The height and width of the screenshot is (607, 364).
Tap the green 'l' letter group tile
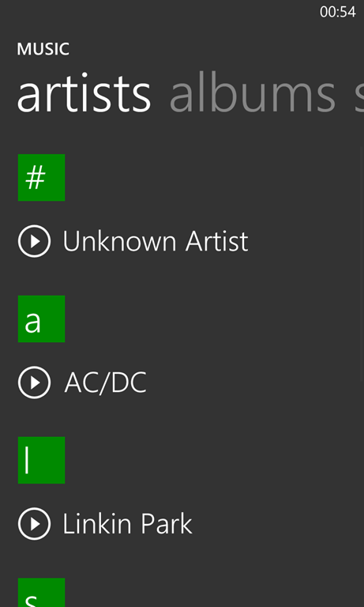tap(41, 460)
